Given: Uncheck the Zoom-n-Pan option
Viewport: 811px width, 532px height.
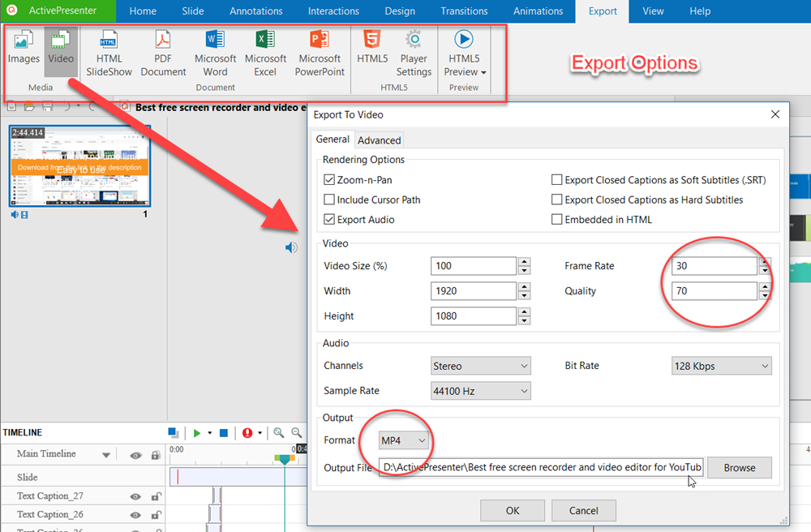Looking at the screenshot, I should coord(329,179).
